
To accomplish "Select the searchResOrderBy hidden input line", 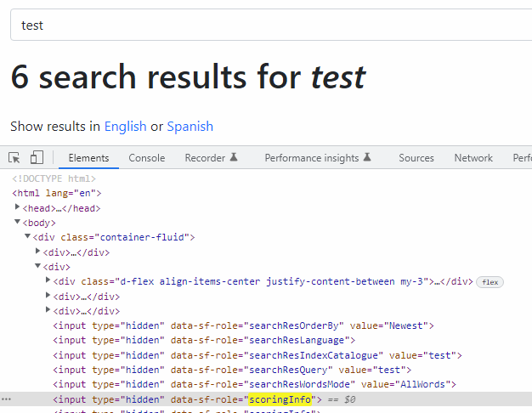I will (243, 325).
